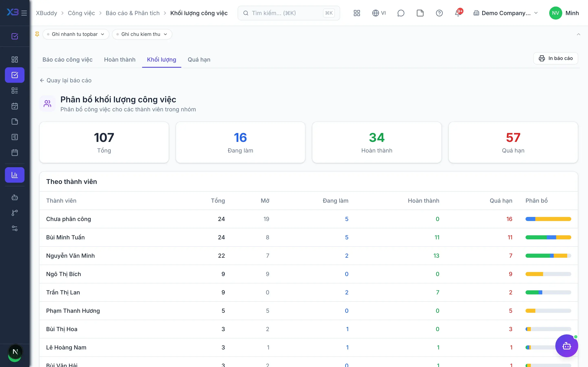Viewport: 588px width, 367px height.
Task: Expand the Ghi chu kiem thu dropdown
Action: (x=142, y=34)
